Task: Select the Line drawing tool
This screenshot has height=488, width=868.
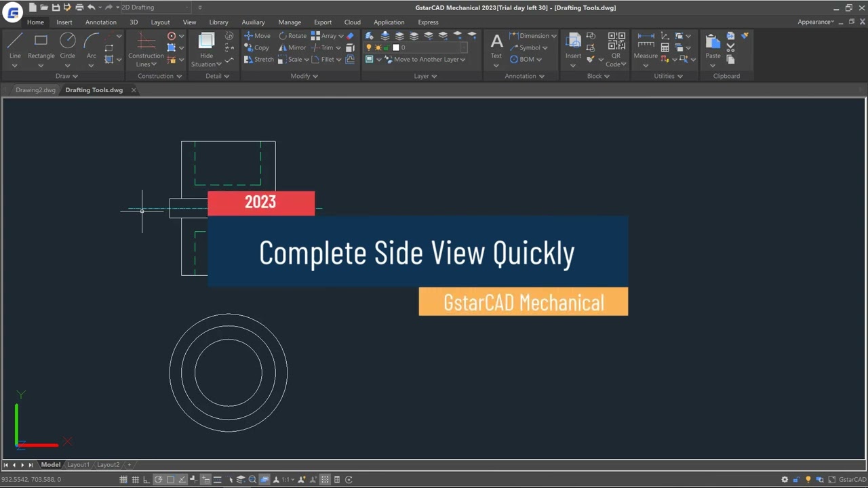Action: (x=15, y=45)
